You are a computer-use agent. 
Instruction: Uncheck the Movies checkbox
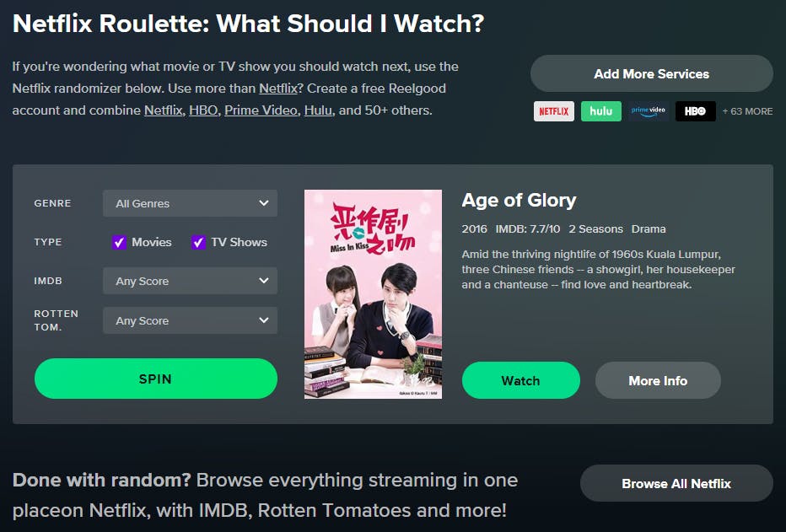[119, 243]
